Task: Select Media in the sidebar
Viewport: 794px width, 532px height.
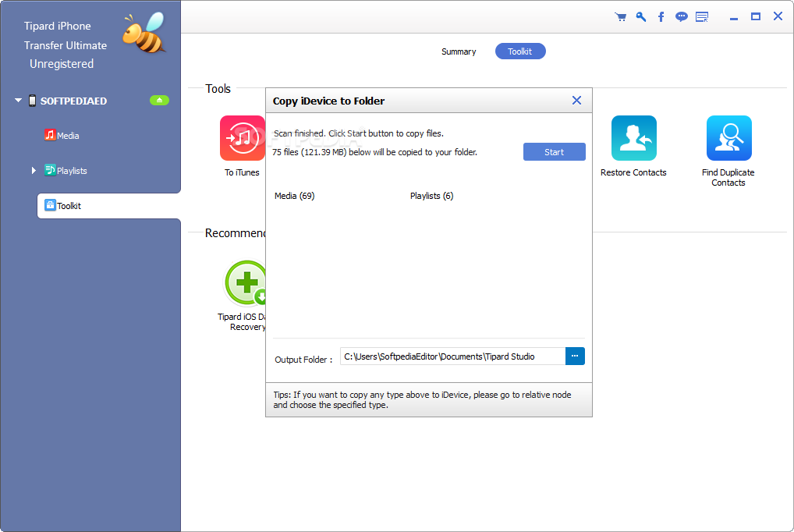Action: click(x=62, y=135)
